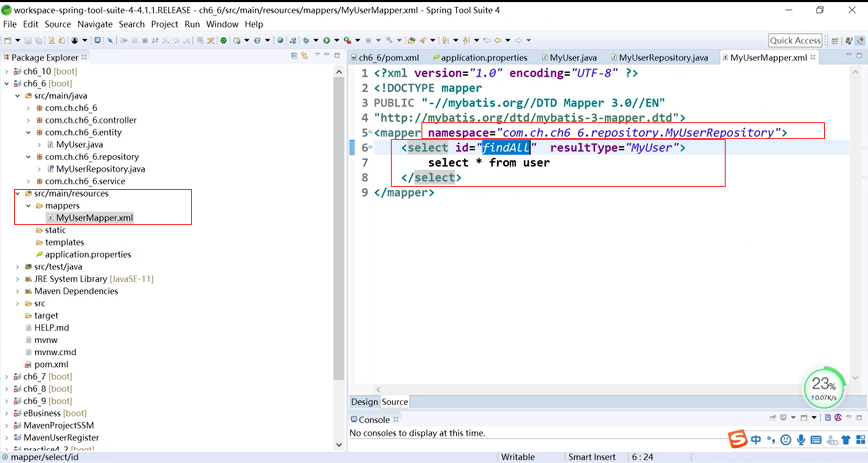Open the Run button dropdown arrow
The height and width of the screenshot is (463, 868).
[337, 41]
